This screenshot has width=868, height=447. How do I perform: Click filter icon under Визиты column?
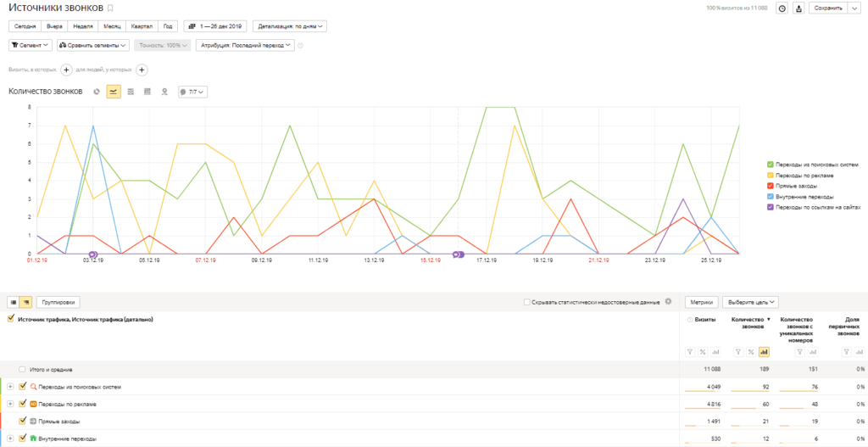pos(690,351)
